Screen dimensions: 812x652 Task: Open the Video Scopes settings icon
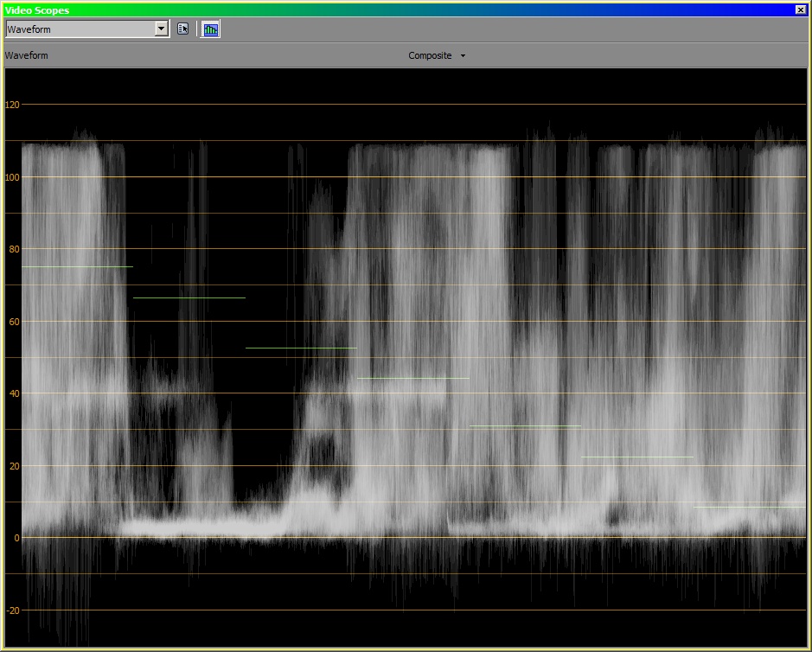click(182, 29)
